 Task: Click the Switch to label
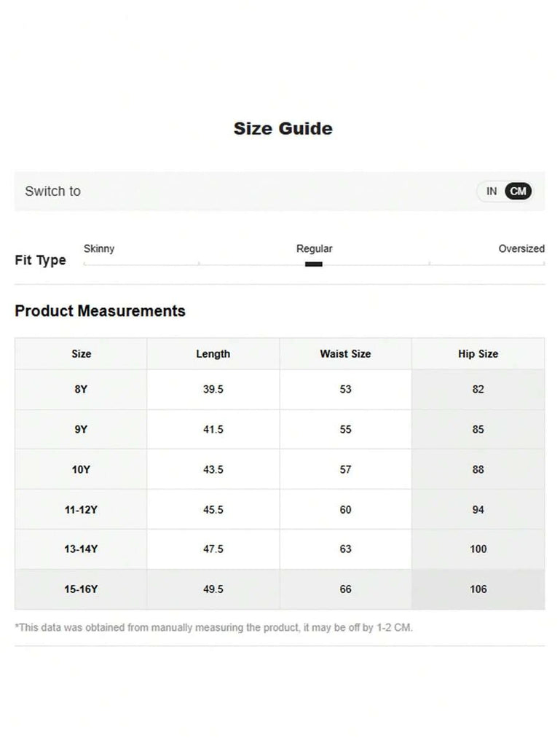point(53,192)
